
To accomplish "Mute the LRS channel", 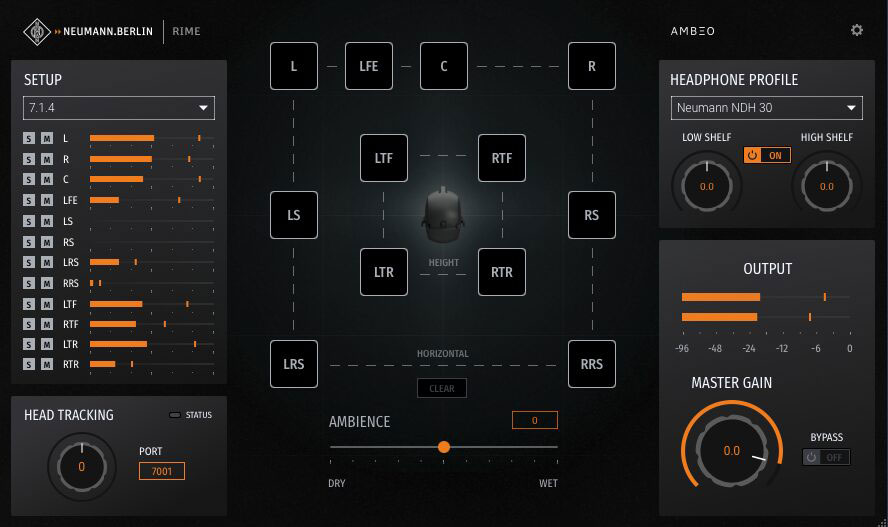I will 47,262.
